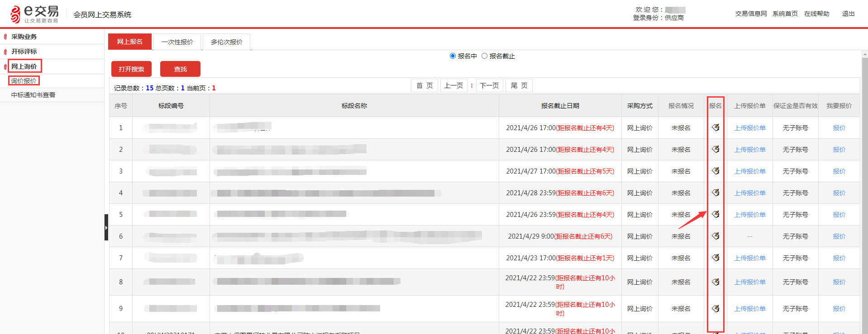Open the 系统首页 link

coord(785,14)
